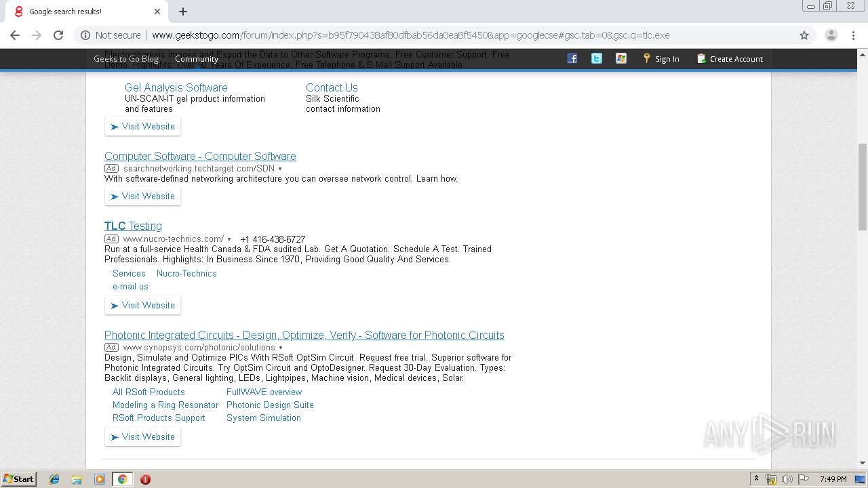Click the page vertical scrollbar thumb
868x488 pixels.
coord(863,187)
